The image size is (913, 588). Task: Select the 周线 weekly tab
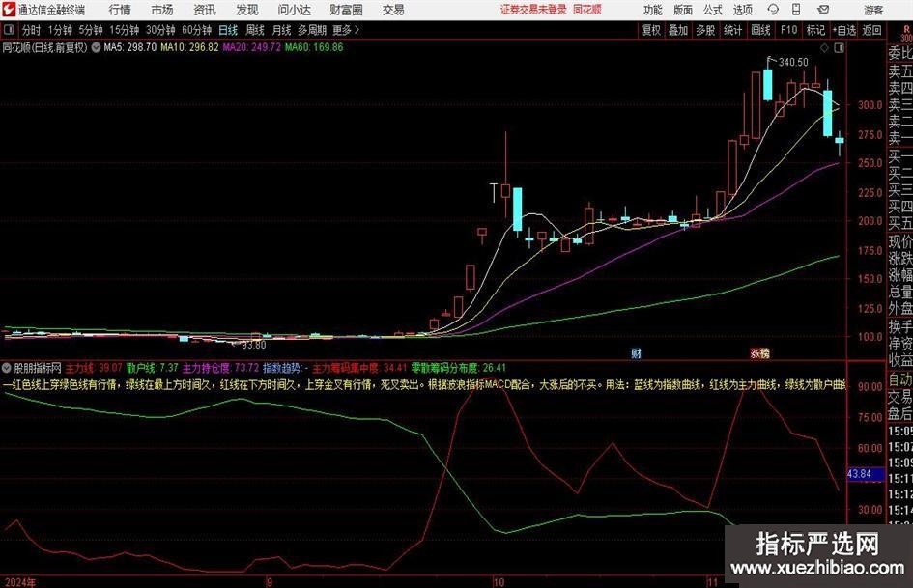[x=254, y=30]
